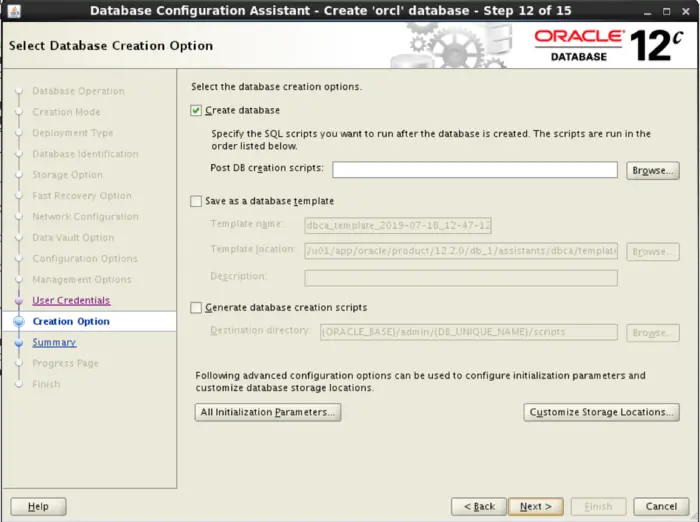This screenshot has width=700, height=522.
Task: Click the Storage Option step label
Action: click(x=67, y=175)
